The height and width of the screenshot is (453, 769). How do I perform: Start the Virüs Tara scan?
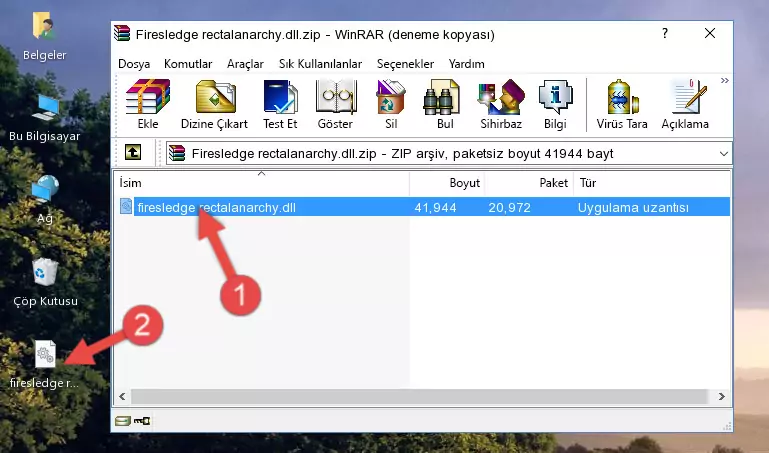622,104
